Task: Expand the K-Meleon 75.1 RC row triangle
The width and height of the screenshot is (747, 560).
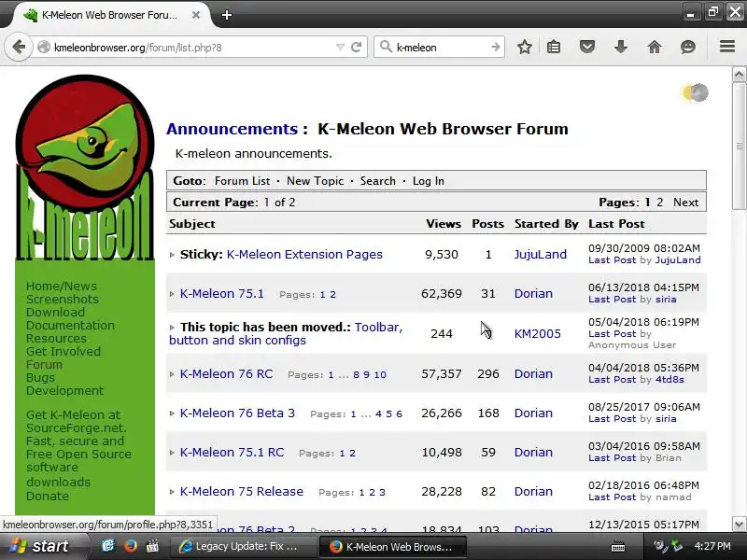Action: point(172,453)
